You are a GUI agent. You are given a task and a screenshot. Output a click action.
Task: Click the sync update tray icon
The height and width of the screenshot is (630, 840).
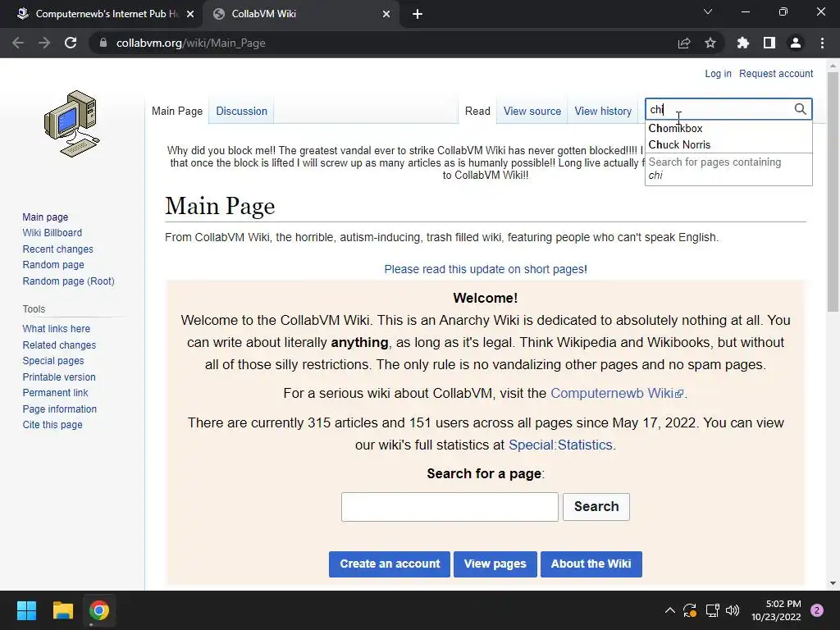click(x=690, y=610)
